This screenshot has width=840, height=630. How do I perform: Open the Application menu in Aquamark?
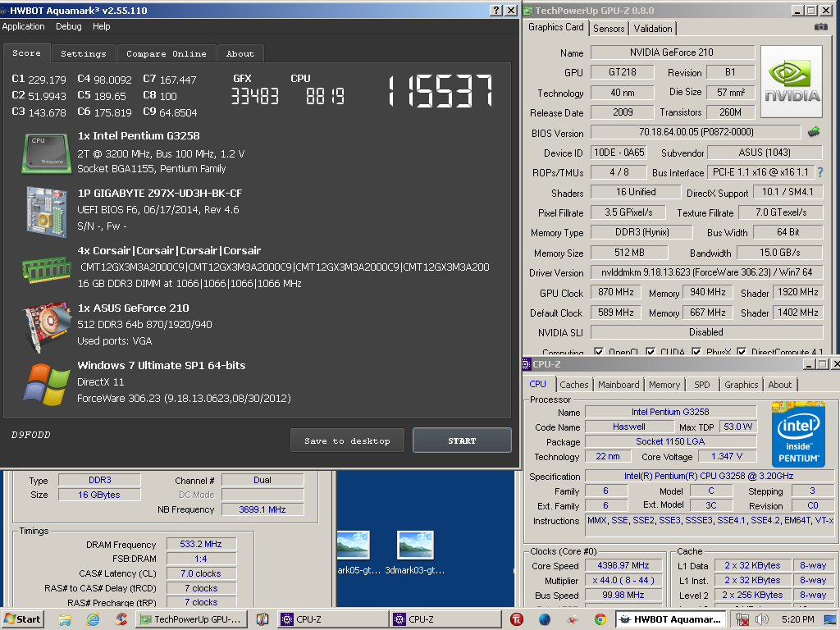(x=24, y=26)
